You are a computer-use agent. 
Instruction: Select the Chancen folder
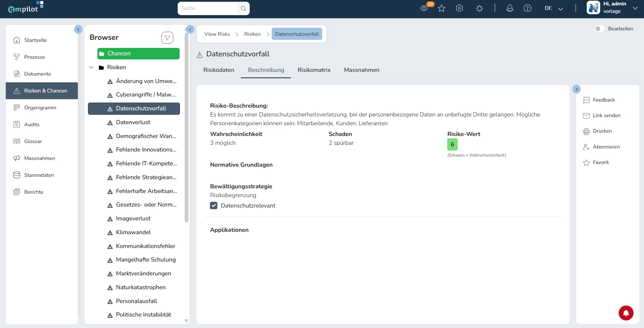[139, 54]
